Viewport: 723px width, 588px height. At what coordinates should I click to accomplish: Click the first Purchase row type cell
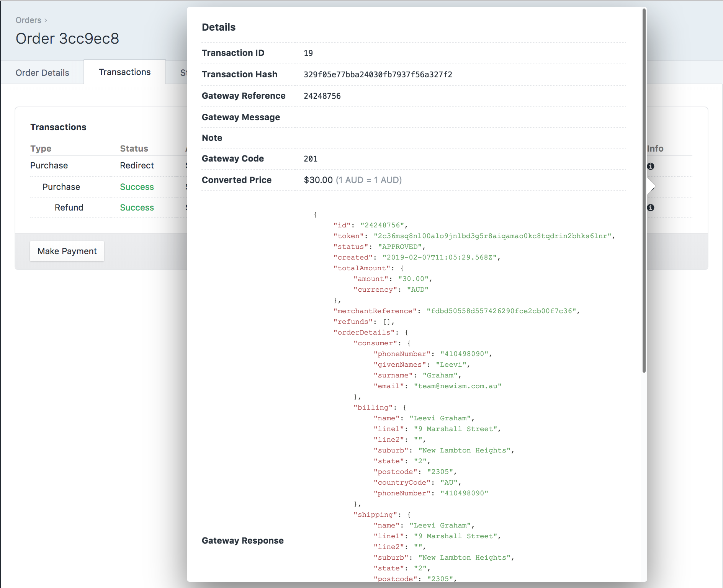click(49, 165)
